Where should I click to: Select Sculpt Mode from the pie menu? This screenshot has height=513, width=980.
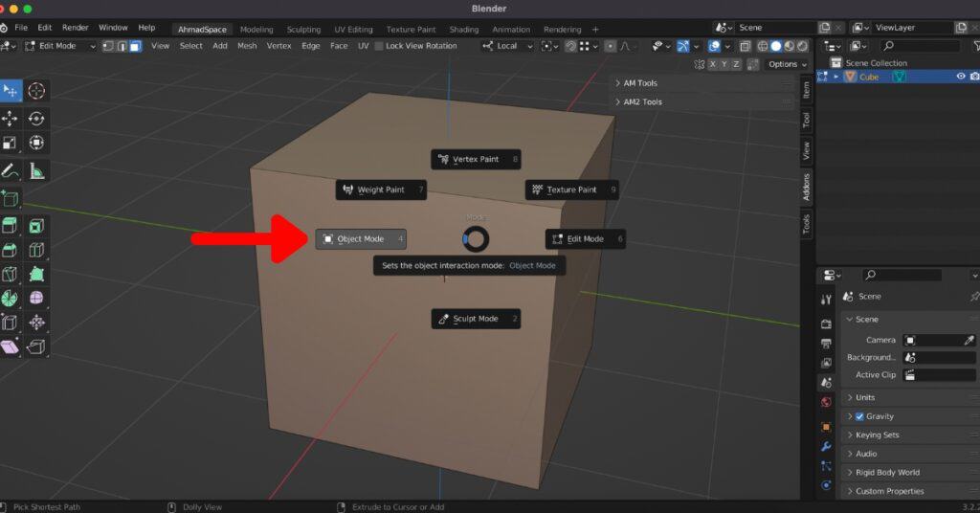coord(475,319)
